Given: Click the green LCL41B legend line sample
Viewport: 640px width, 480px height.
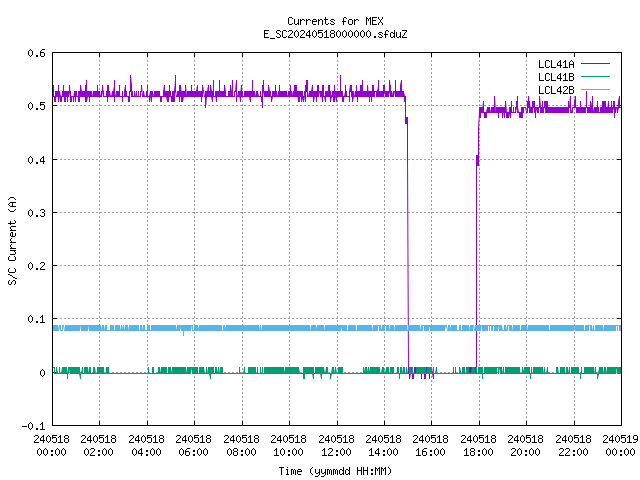Looking at the screenshot, I should tap(595, 76).
